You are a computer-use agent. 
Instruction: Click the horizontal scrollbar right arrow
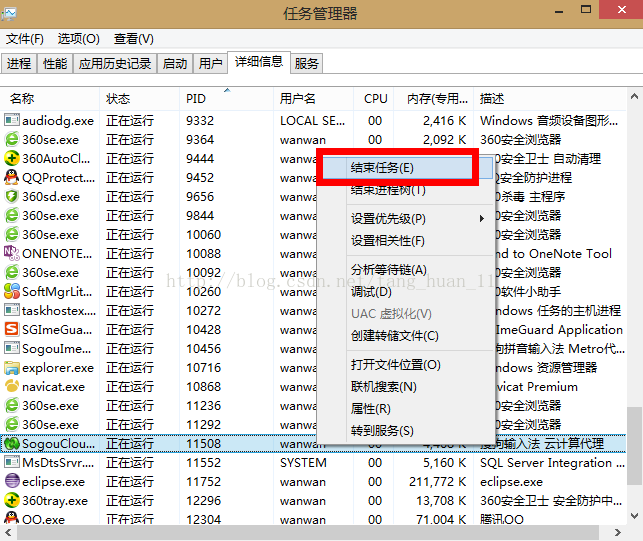pyautogui.click(x=618, y=533)
